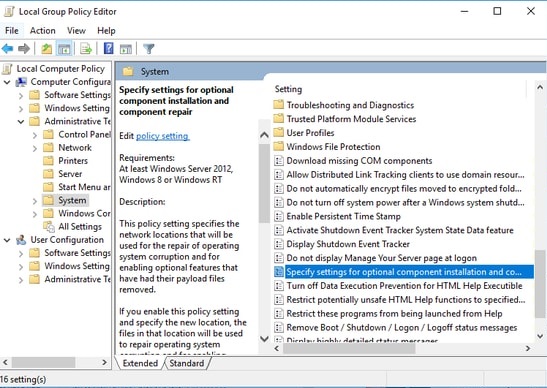Screen dimensions: 547x388
Task: Click the settings list scroll right arrow
Action: pos(528,348)
